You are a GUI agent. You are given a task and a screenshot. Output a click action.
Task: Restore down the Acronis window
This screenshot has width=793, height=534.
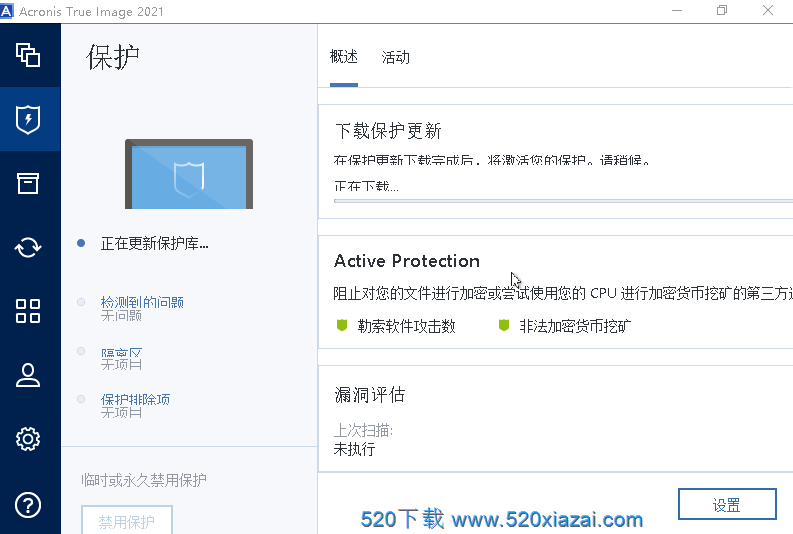pyautogui.click(x=722, y=11)
